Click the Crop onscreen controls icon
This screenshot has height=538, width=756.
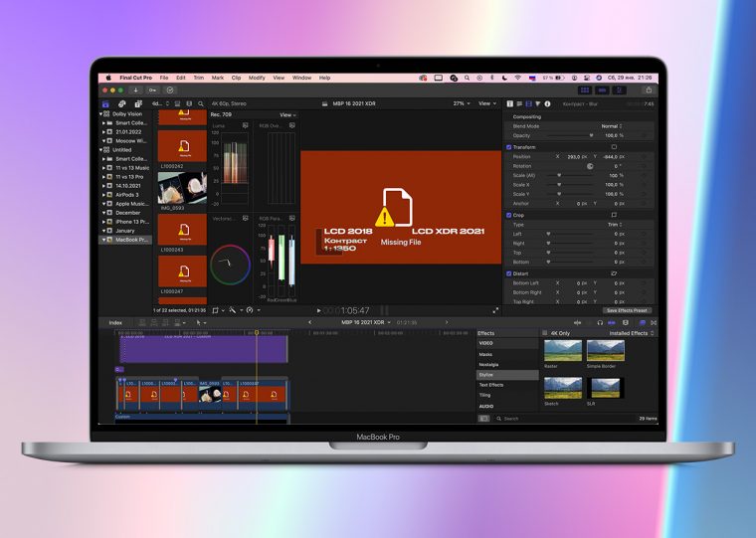(614, 215)
